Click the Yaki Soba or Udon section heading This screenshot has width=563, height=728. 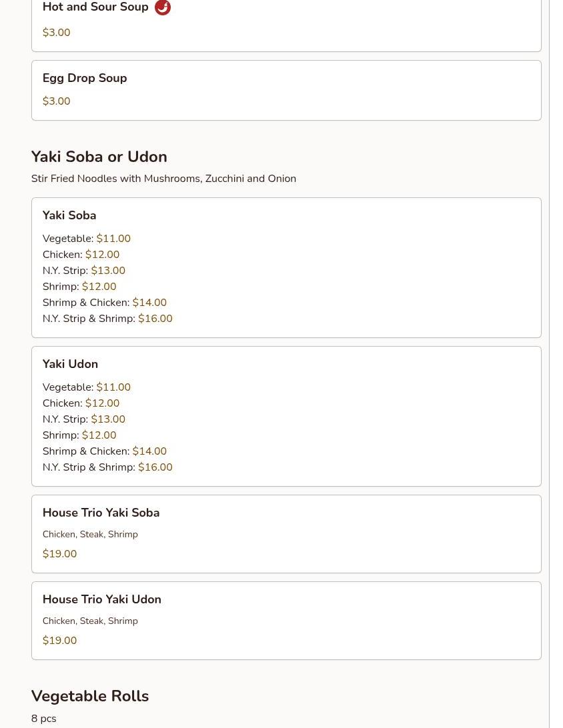99,157
